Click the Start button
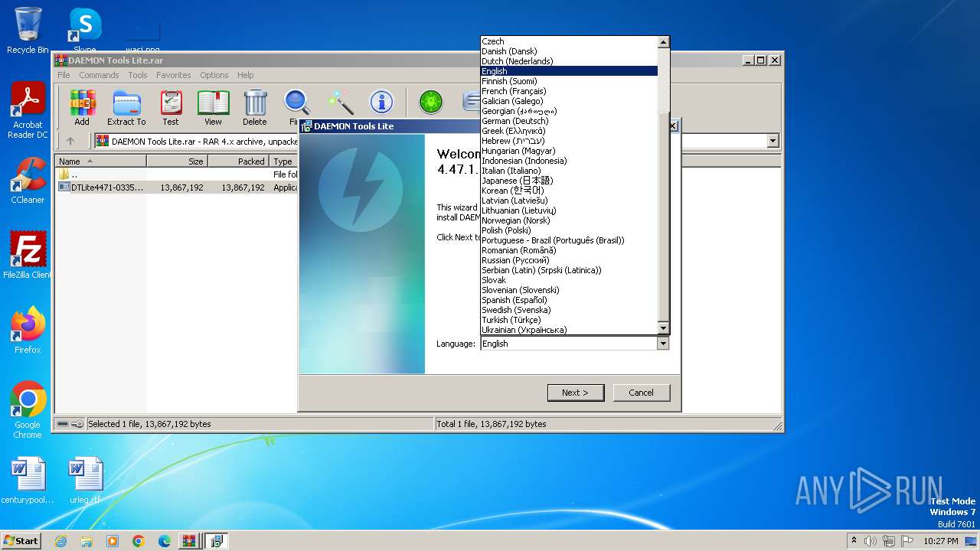This screenshot has width=980, height=551. [21, 541]
